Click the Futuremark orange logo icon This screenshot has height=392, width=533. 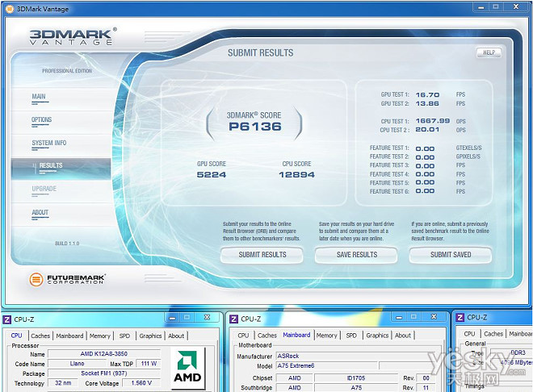coord(36,279)
